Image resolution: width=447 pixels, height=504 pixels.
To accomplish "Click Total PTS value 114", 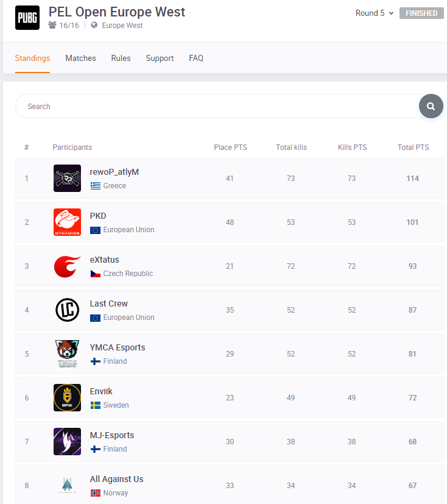I will pos(413,179).
